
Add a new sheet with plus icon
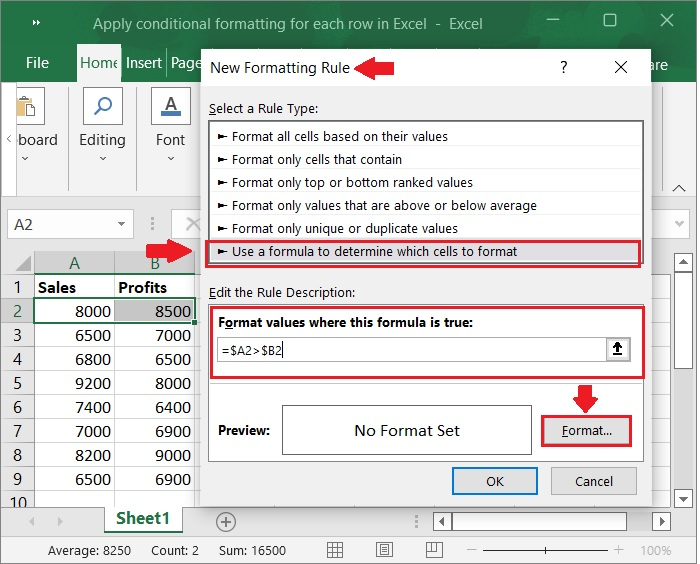point(226,521)
